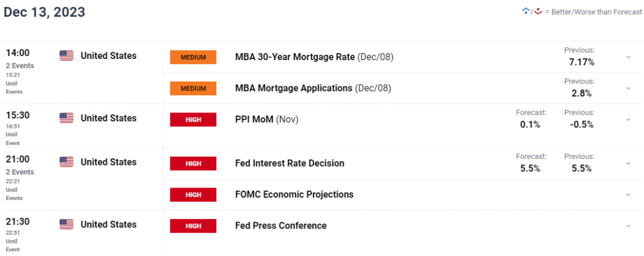Open the FOMC Economic Projections event
This screenshot has height=256, width=644.
click(295, 195)
